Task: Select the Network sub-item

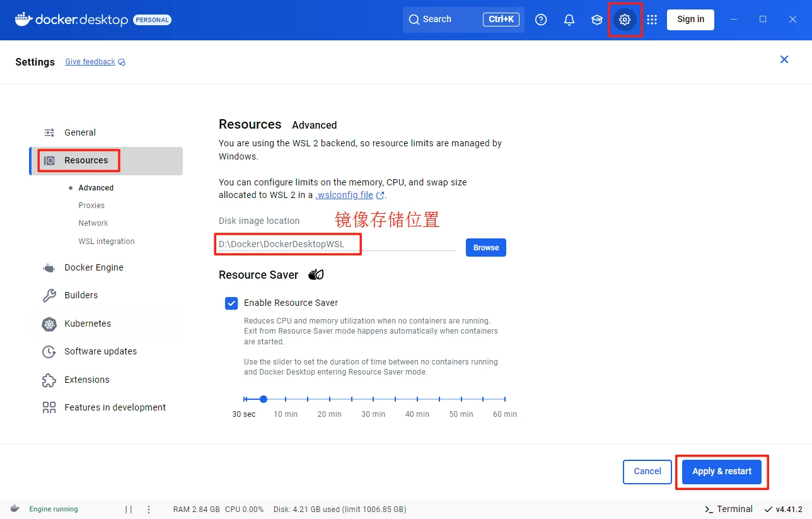Action: click(x=93, y=223)
